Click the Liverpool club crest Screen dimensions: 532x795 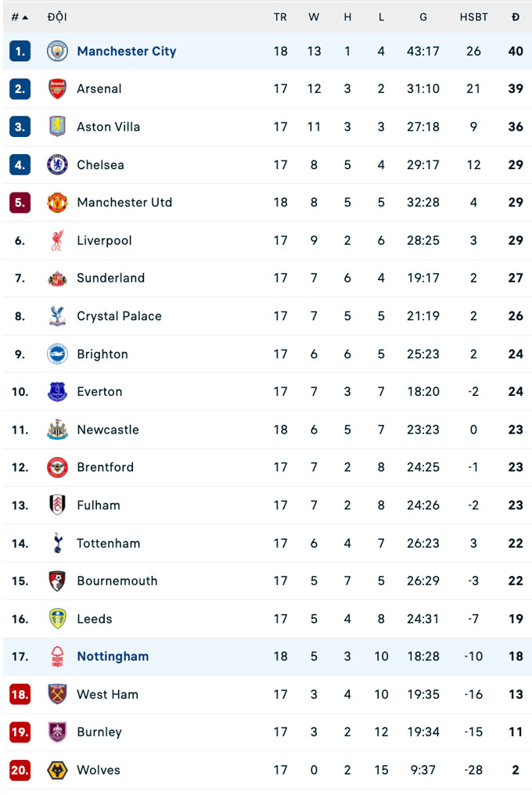click(57, 241)
